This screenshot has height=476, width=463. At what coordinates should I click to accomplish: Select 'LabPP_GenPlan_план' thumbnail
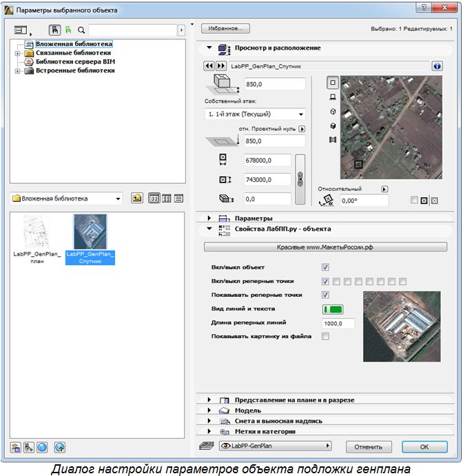click(37, 240)
